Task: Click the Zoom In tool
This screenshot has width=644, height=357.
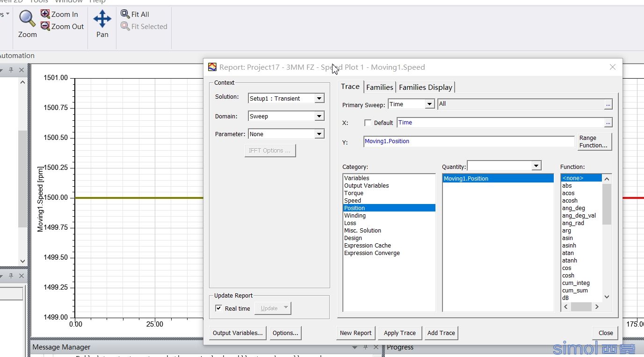Action: pos(59,14)
